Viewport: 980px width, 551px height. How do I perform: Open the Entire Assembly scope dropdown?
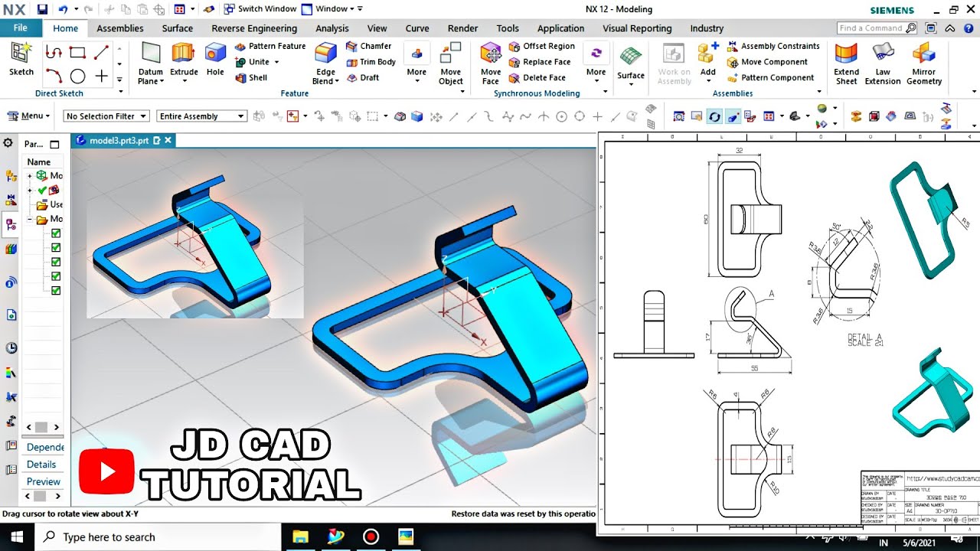click(x=201, y=116)
